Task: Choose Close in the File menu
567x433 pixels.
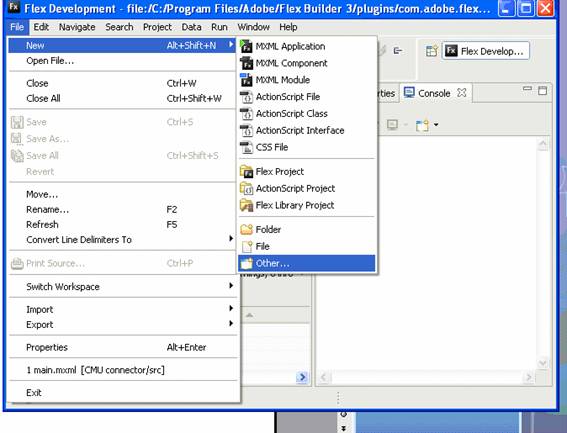Action: click(122, 83)
